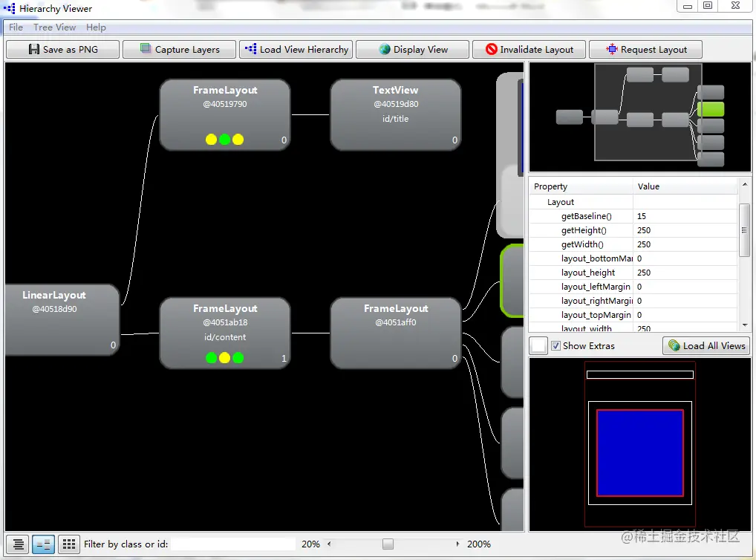Click the layout_height property row

tap(633, 273)
